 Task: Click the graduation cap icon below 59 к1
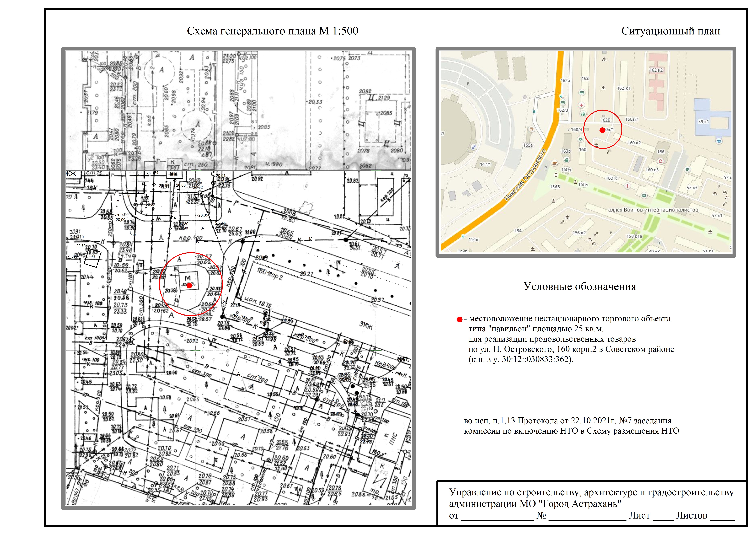[719, 141]
